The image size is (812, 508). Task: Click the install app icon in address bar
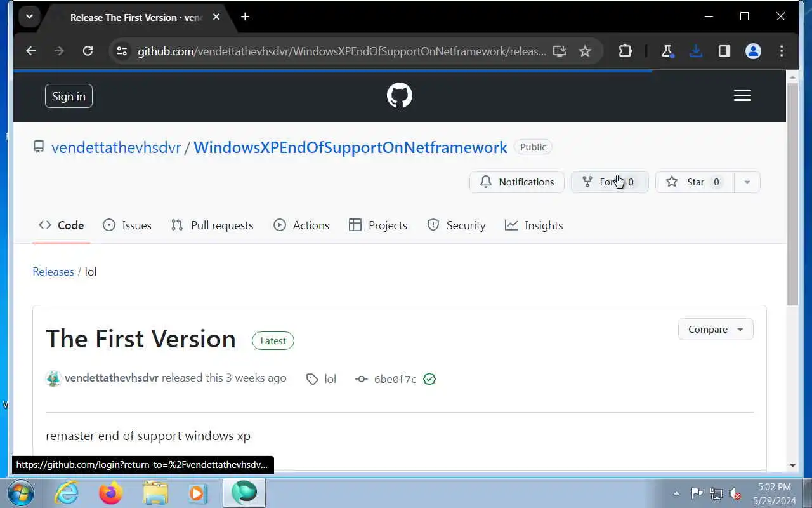(x=560, y=51)
